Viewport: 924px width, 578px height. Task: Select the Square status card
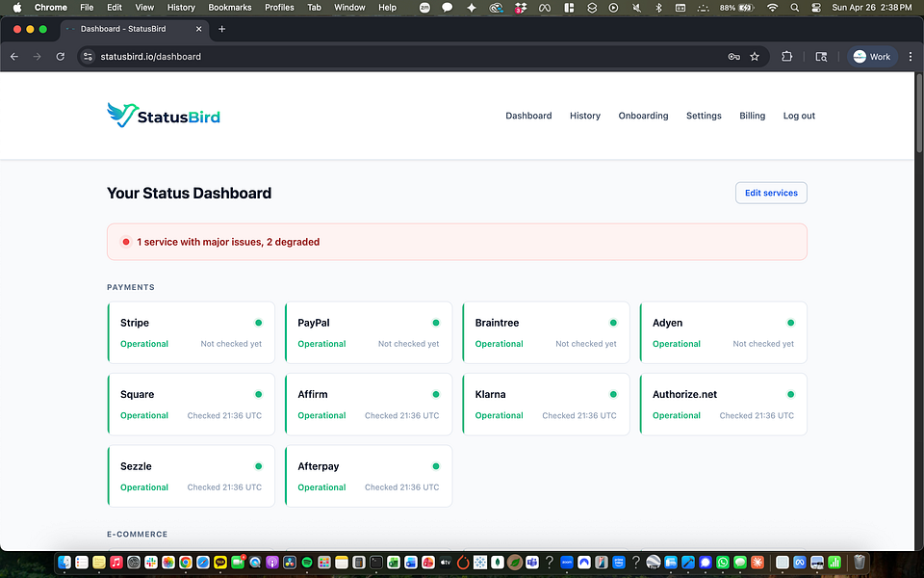pos(191,404)
